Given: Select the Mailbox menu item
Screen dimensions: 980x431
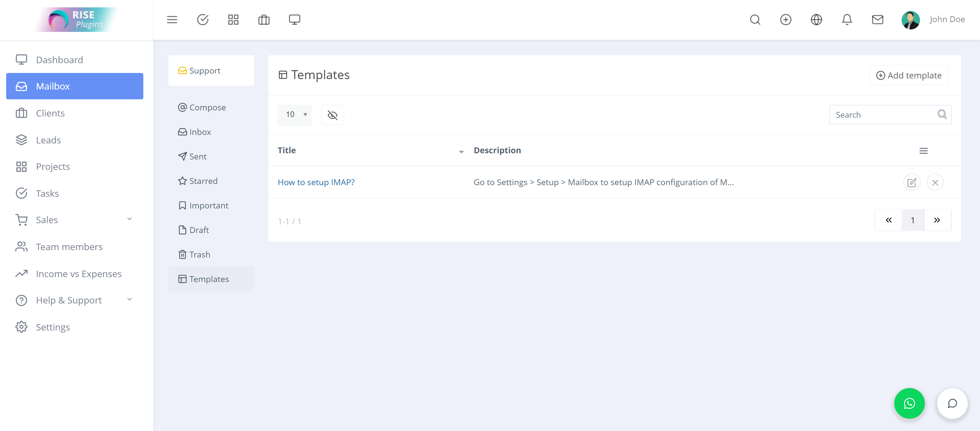Looking at the screenshot, I should (76, 86).
